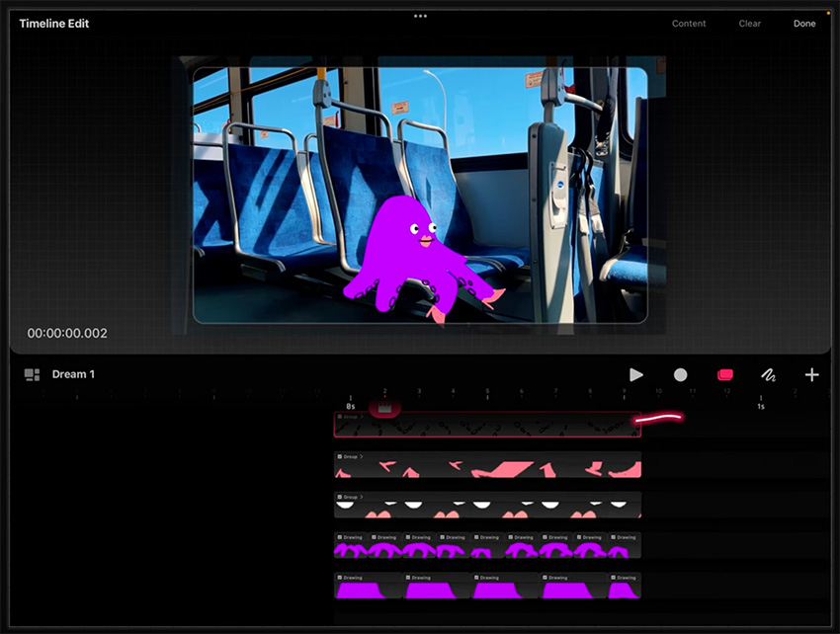The height and width of the screenshot is (634, 840).
Task: Tap the plus icon to add content
Action: tap(811, 375)
